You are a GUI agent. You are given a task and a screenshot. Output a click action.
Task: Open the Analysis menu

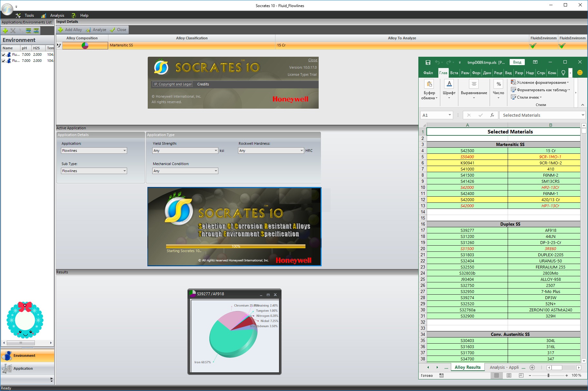[57, 15]
